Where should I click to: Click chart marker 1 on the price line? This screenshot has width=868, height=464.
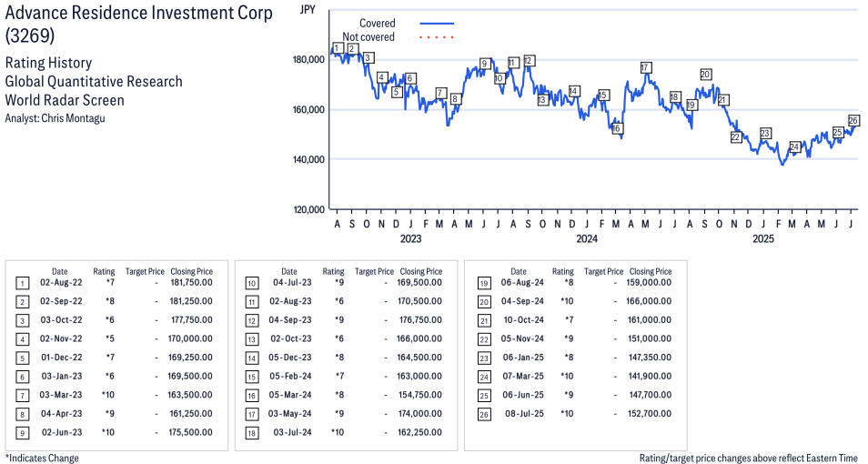tap(338, 48)
